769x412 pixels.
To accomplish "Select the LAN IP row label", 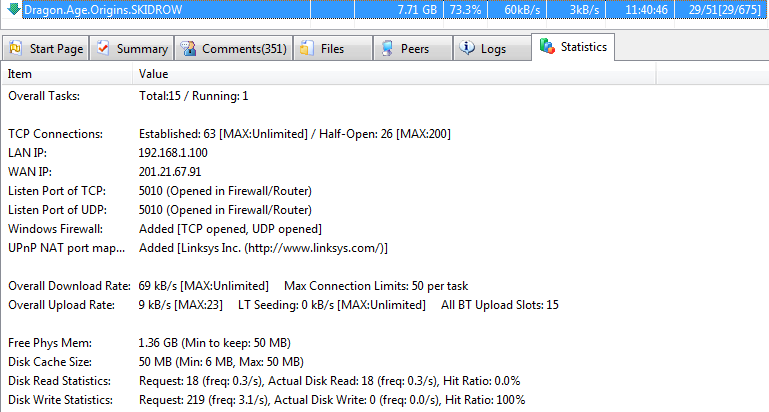I will pyautogui.click(x=27, y=153).
